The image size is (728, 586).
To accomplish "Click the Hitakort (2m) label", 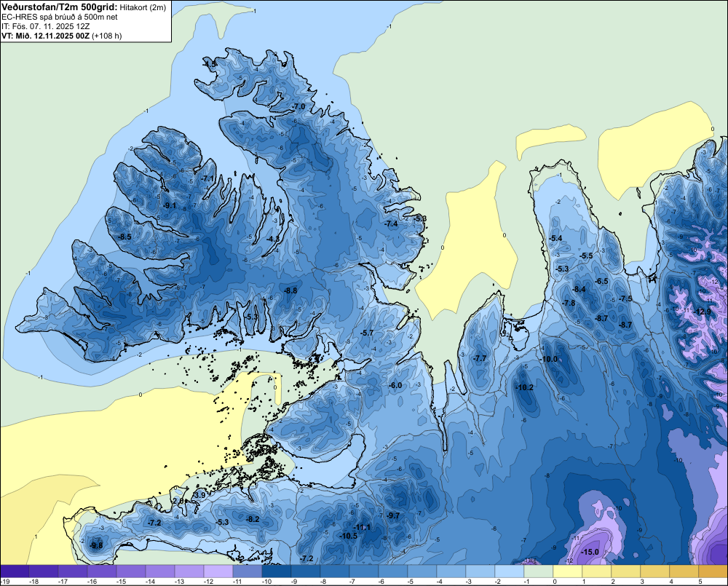I will pos(143,7).
